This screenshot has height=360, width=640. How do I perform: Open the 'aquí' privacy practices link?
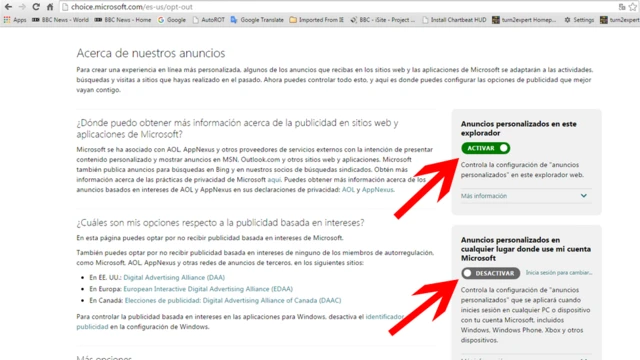pos(274,180)
